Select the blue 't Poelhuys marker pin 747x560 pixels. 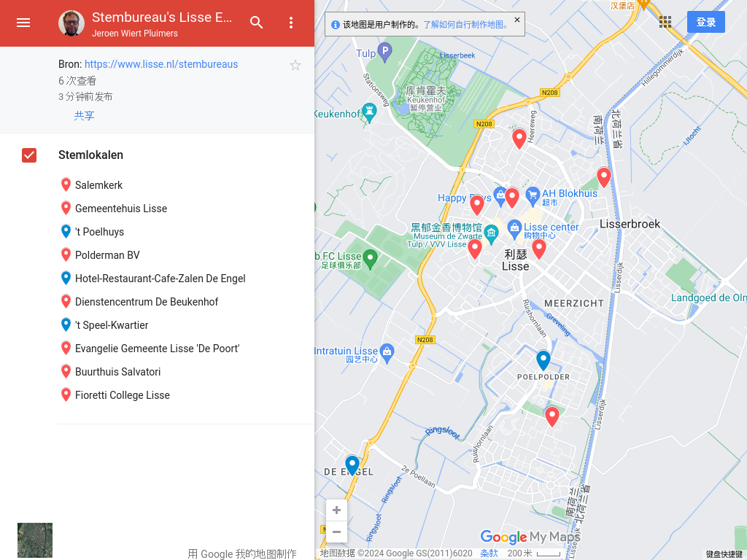point(66,231)
